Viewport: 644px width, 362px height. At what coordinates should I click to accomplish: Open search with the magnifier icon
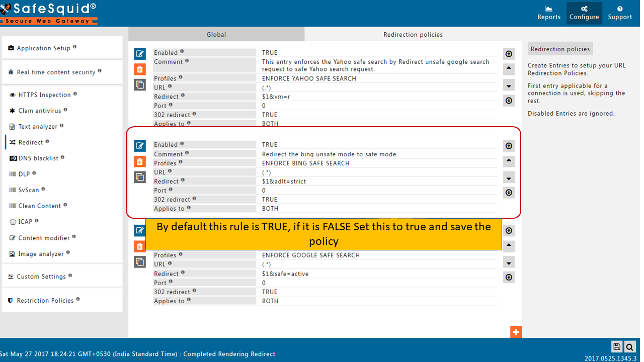[x=629, y=346]
